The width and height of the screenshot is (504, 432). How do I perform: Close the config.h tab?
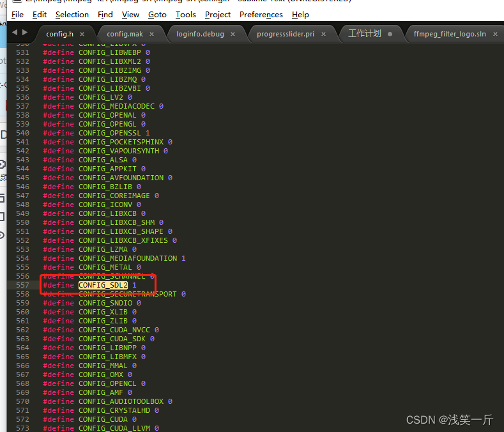(x=82, y=34)
